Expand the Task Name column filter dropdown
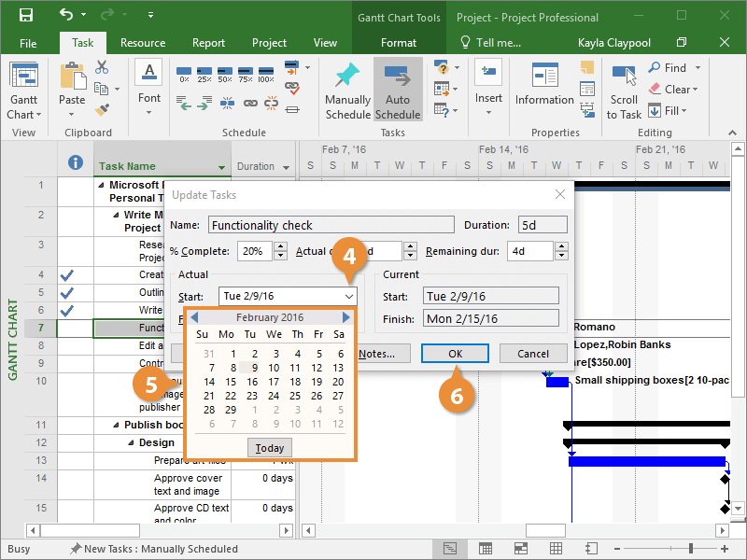 (x=221, y=168)
